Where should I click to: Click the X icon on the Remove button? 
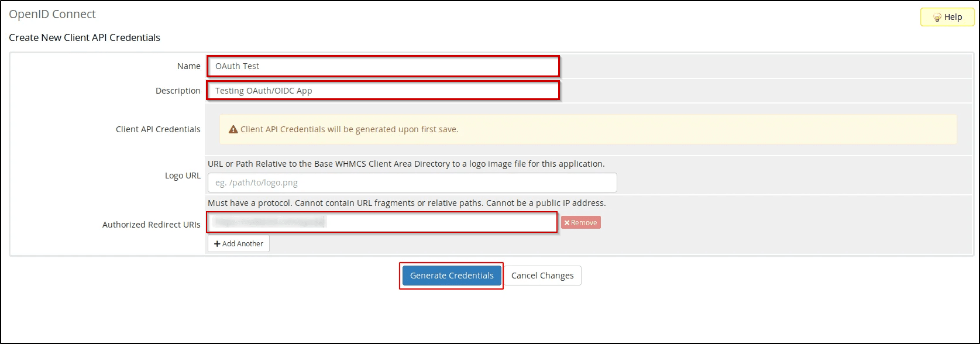pyautogui.click(x=567, y=222)
